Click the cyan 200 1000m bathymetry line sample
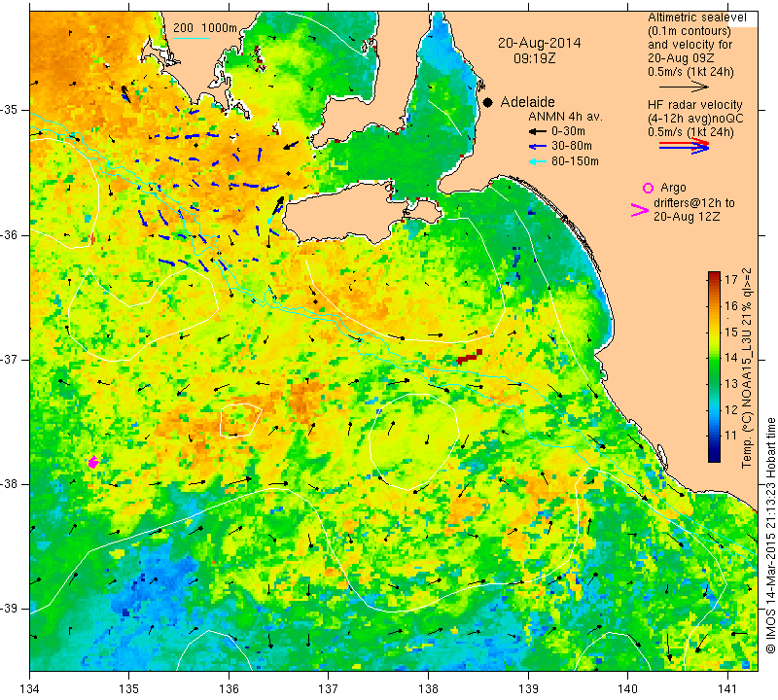Image resolution: width=778 pixels, height=700 pixels. tap(192, 38)
